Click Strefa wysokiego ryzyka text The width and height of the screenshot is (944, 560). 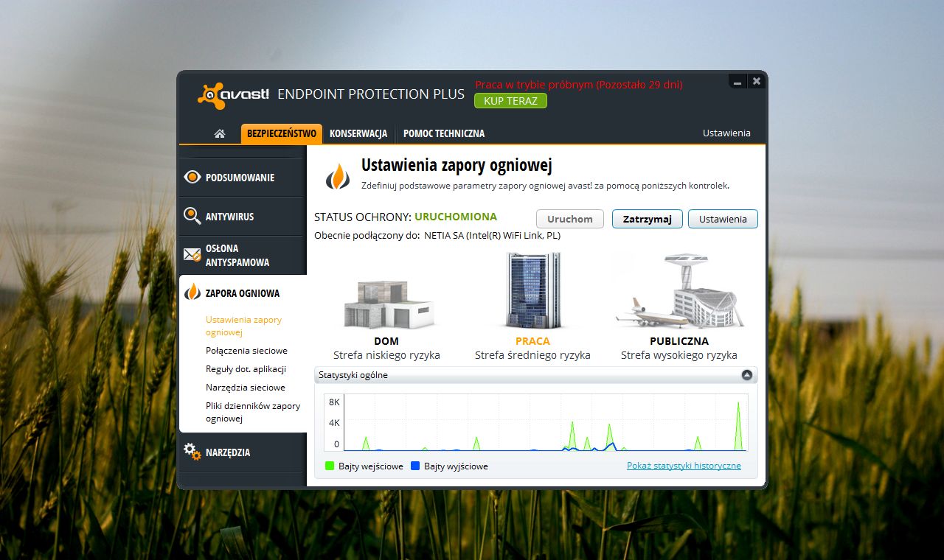pos(679,355)
